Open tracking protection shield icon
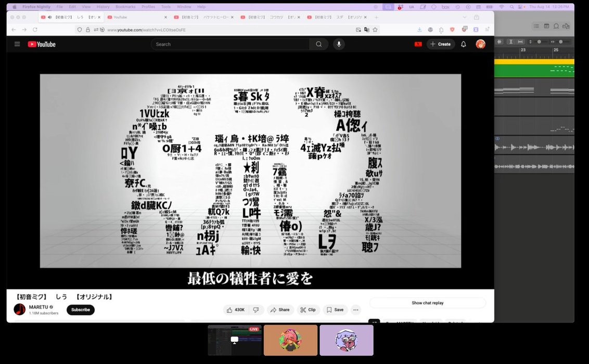 (79, 30)
